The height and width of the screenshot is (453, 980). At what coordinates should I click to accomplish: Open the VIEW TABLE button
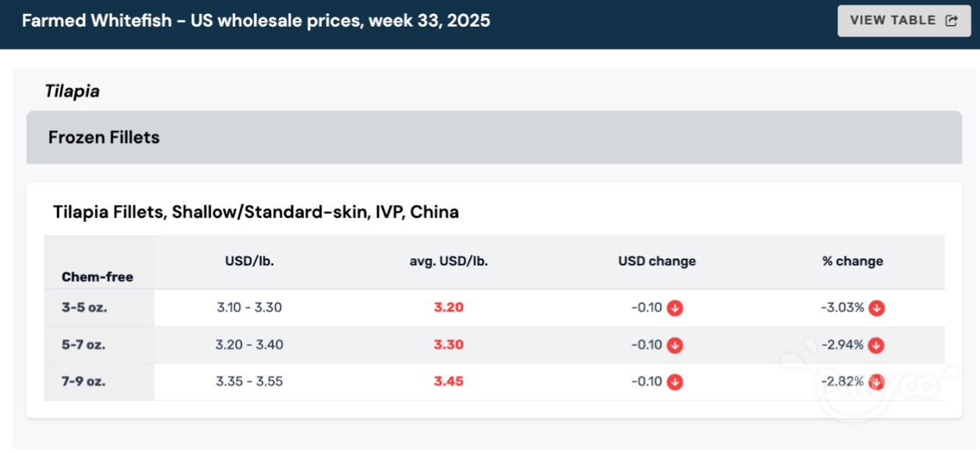[903, 21]
